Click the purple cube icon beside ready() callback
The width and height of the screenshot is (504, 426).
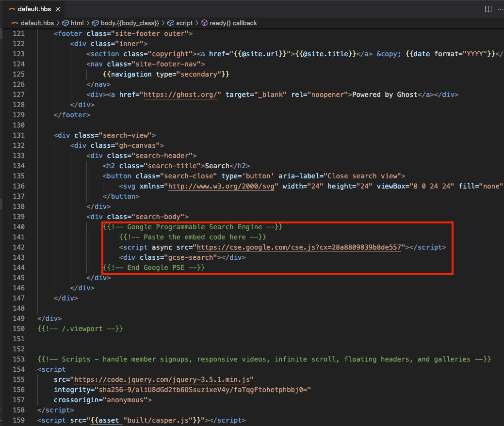pos(204,23)
